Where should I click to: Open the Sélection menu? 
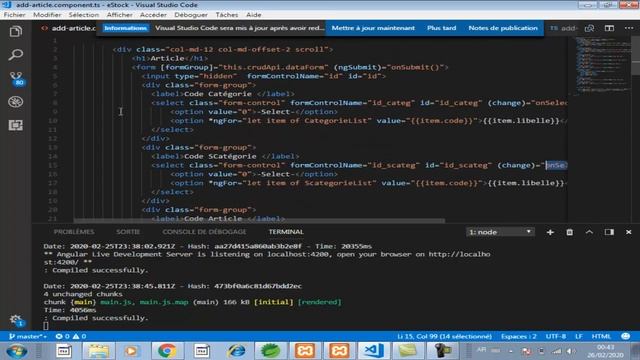coord(84,15)
